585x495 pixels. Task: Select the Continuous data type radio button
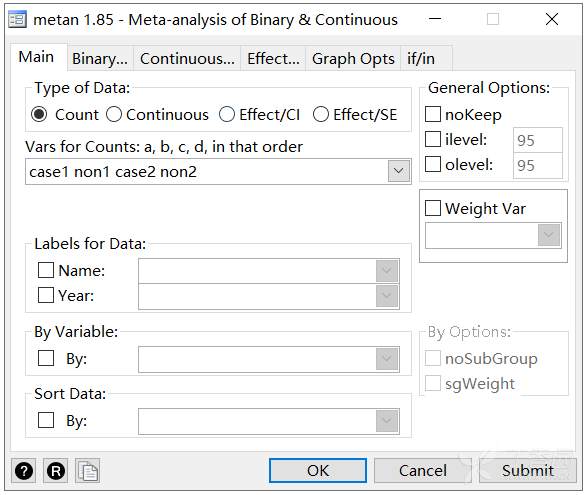point(114,115)
